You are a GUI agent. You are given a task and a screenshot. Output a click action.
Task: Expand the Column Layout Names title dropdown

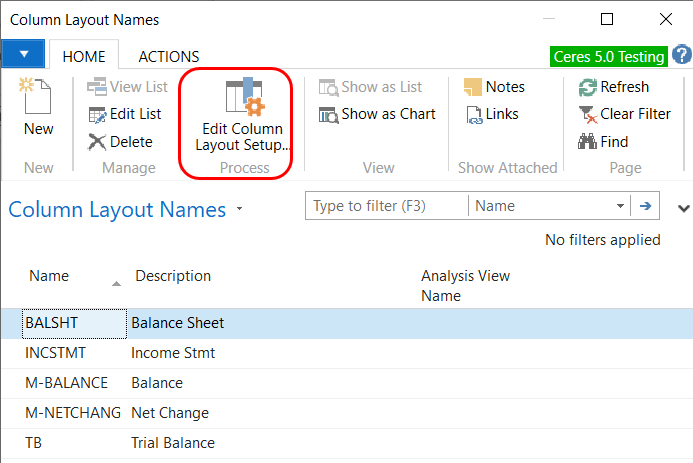pos(240,210)
